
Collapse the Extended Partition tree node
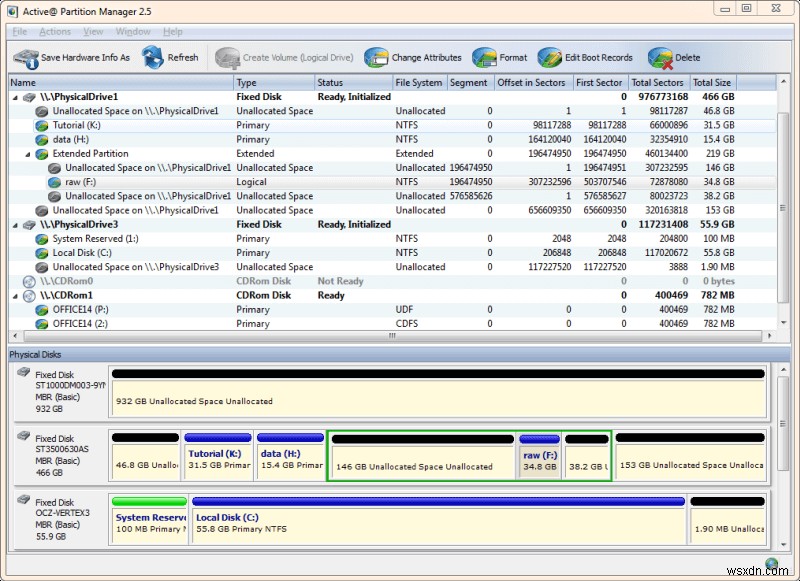[28, 154]
